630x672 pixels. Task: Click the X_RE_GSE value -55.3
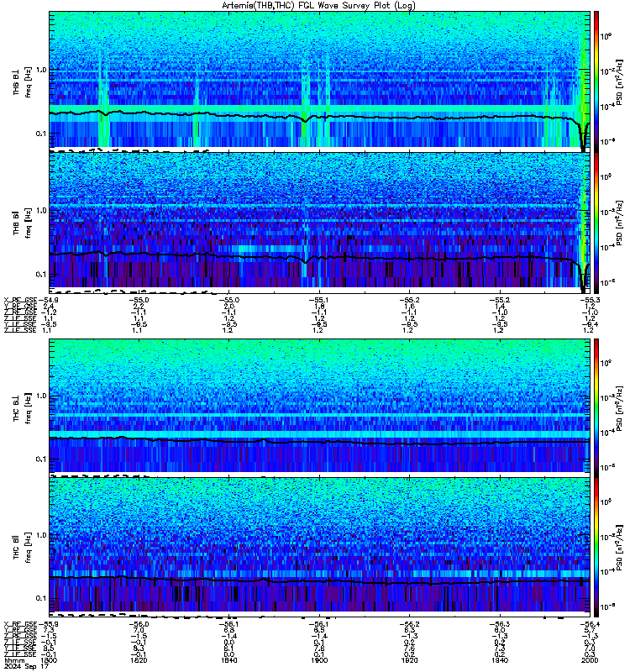coord(590,300)
